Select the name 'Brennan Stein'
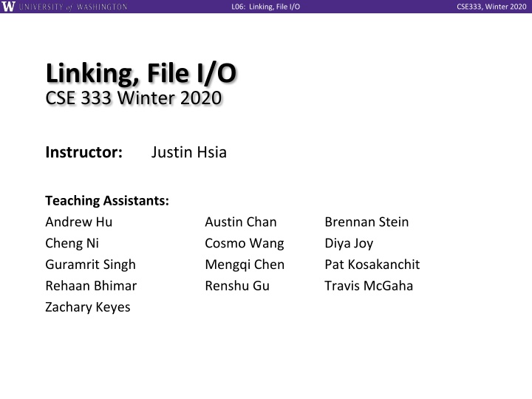 (x=366, y=222)
